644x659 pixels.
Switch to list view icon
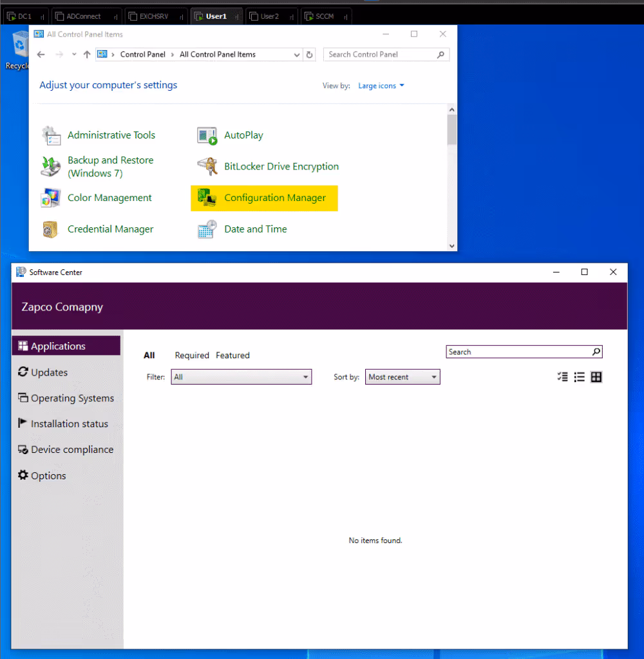[580, 377]
